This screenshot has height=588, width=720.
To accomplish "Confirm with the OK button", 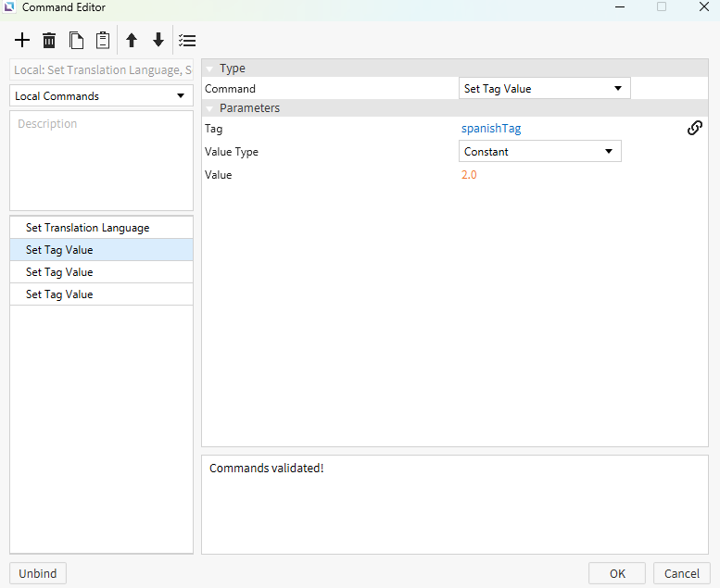I will 617,573.
